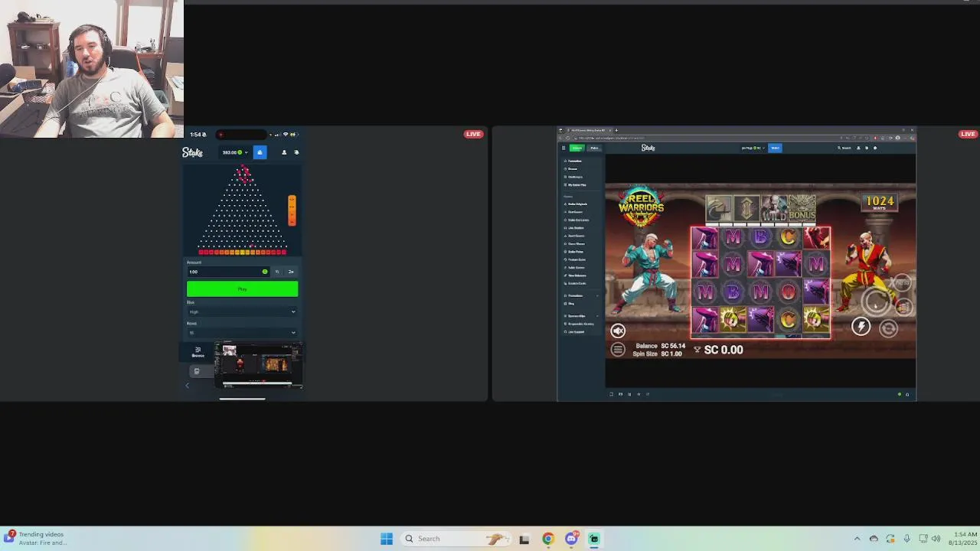
Task: Double the Plinko bet with 2x
Action: pos(291,272)
